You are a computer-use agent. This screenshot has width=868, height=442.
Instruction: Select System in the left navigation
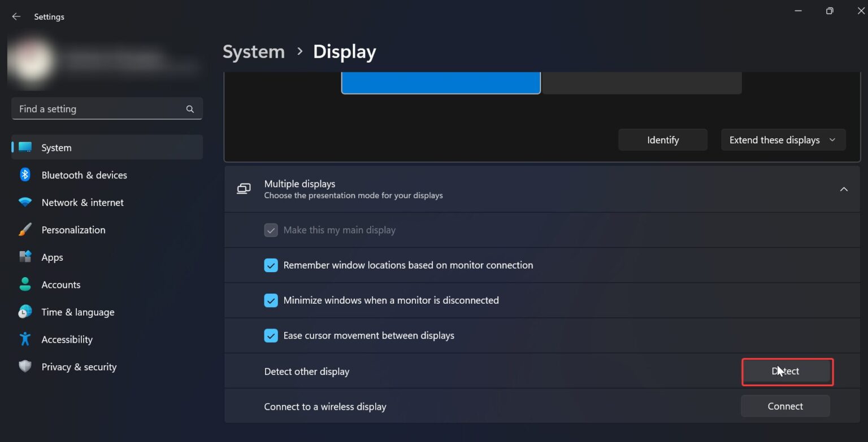pyautogui.click(x=56, y=147)
